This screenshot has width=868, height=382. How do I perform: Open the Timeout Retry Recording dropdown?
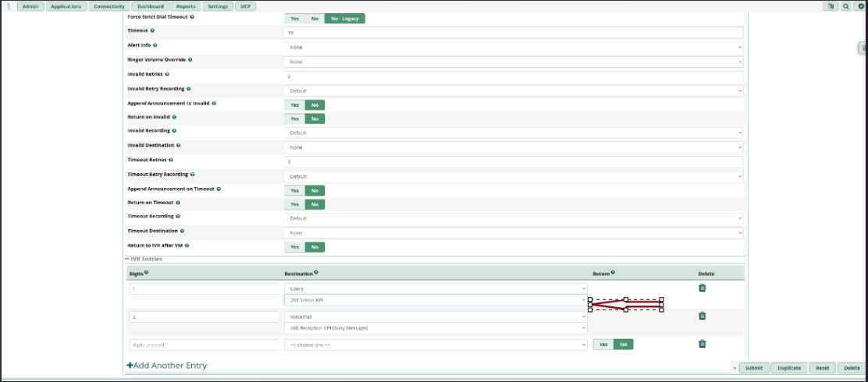(x=514, y=176)
